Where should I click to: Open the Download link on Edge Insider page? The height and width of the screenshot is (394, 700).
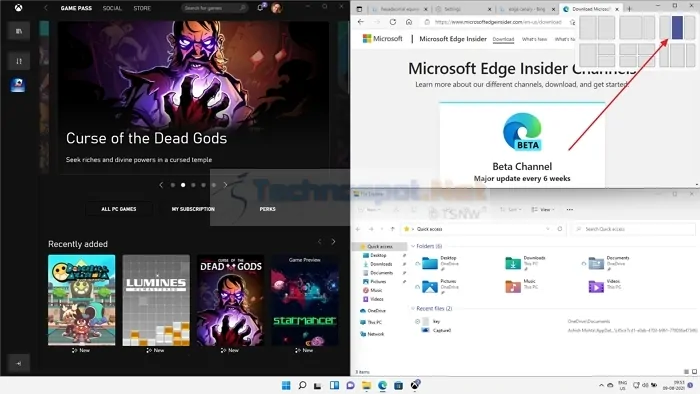tap(503, 39)
